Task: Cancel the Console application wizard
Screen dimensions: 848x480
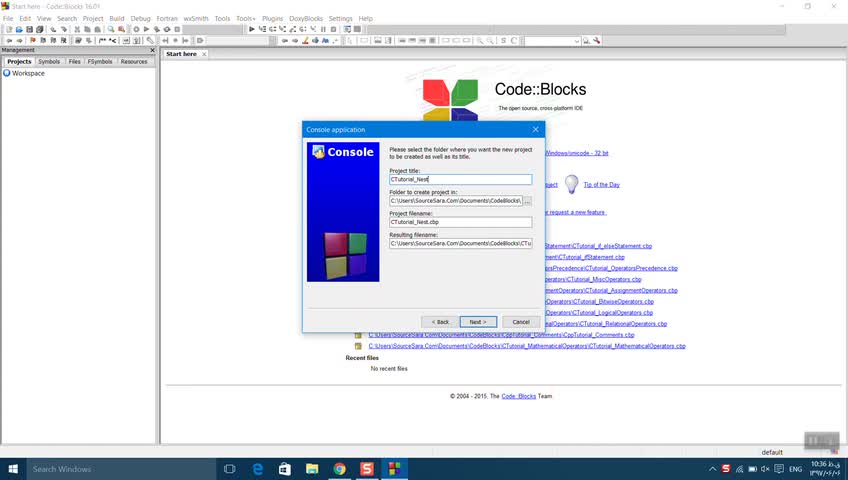Action: point(521,322)
